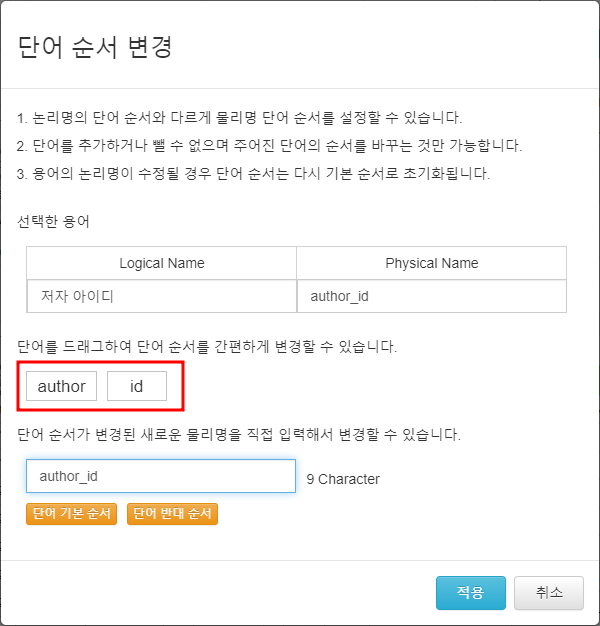Click instruction line 3 about 기본 순서 초기화
Screen dimensions: 600x626
[253, 174]
